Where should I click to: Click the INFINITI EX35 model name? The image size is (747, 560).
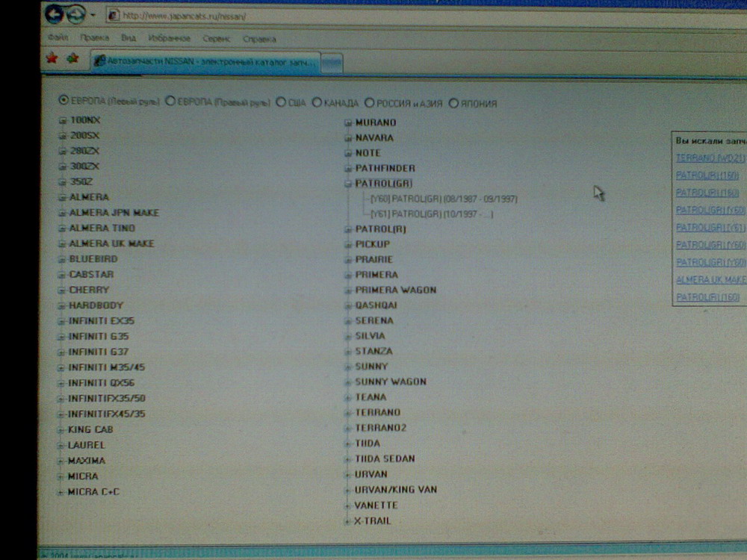[101, 321]
